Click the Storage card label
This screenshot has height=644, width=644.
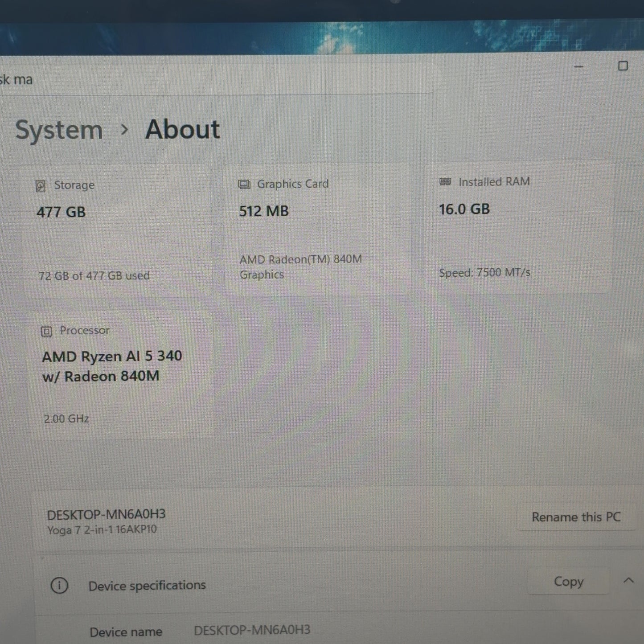coord(74,185)
